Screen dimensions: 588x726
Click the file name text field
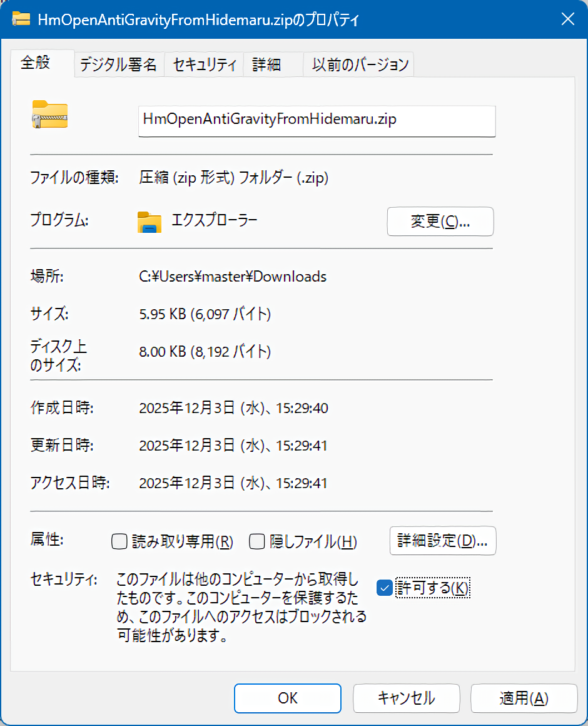point(317,120)
